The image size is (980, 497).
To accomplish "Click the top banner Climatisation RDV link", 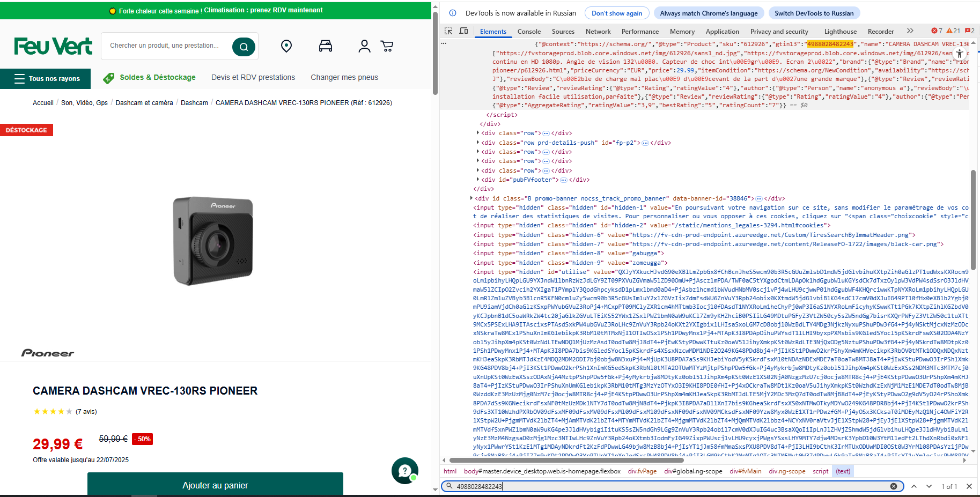I will coord(263,10).
